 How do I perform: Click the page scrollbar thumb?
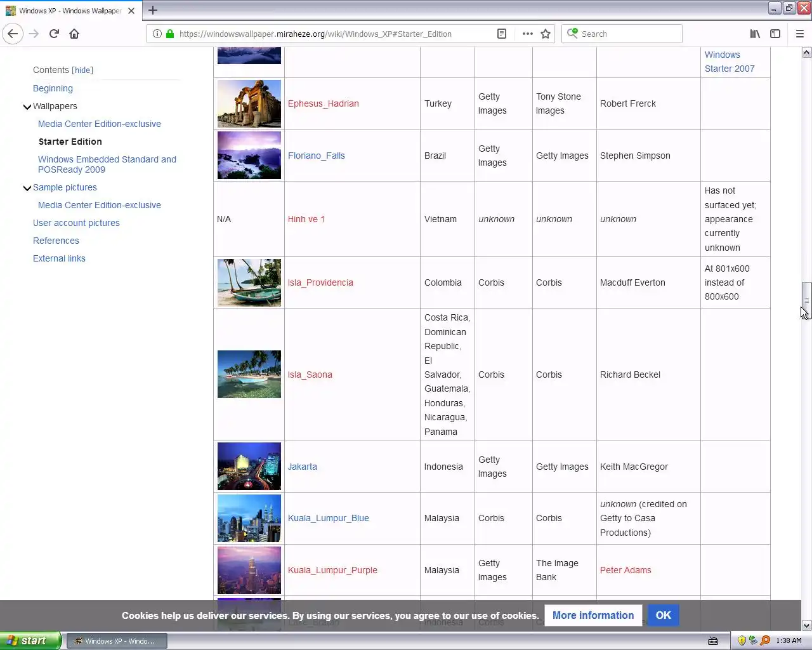coord(806,300)
